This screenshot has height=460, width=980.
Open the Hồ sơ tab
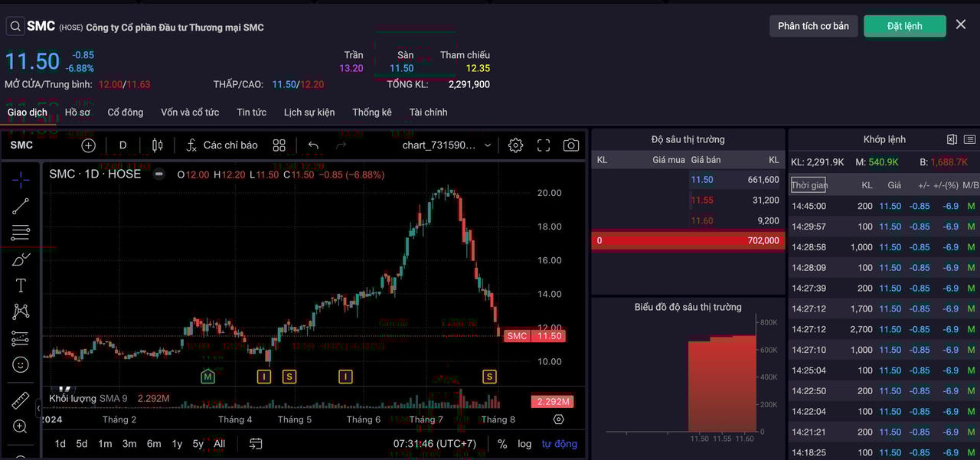click(77, 113)
